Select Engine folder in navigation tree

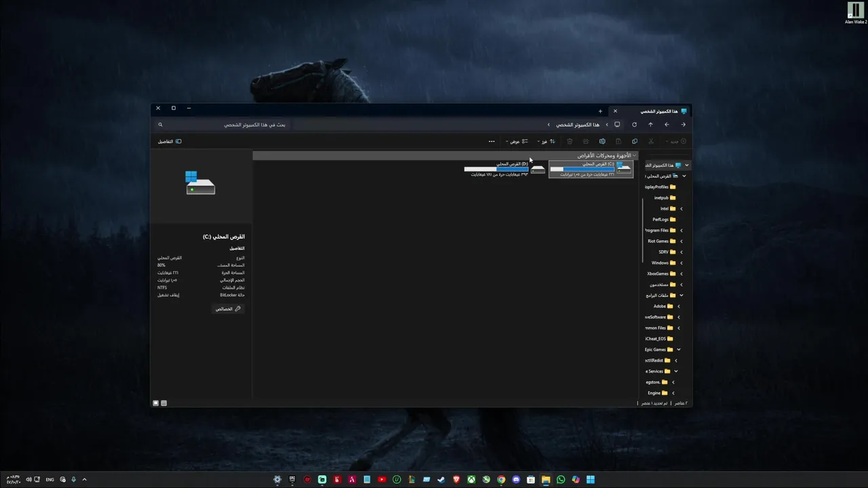coord(658,393)
